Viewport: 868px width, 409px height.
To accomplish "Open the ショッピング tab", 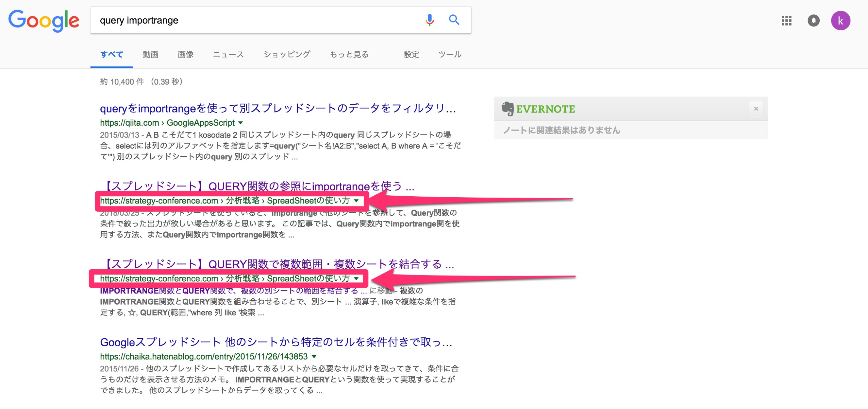I will coord(287,54).
